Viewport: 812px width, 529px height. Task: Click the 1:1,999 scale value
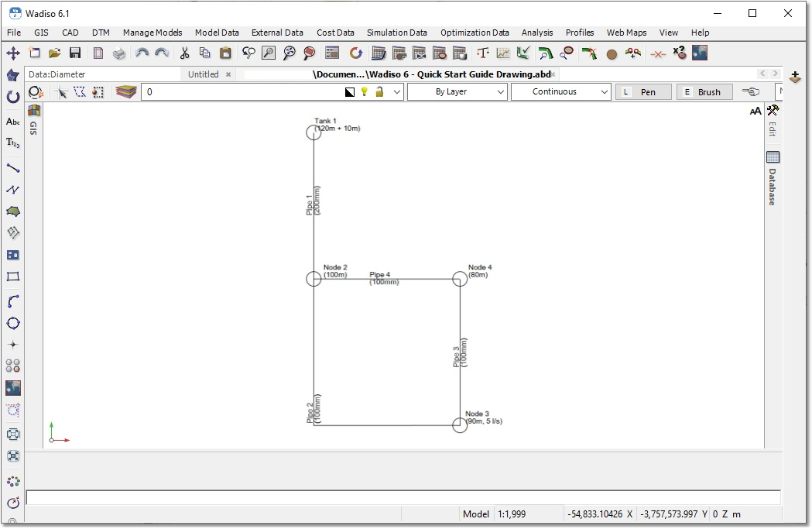512,514
